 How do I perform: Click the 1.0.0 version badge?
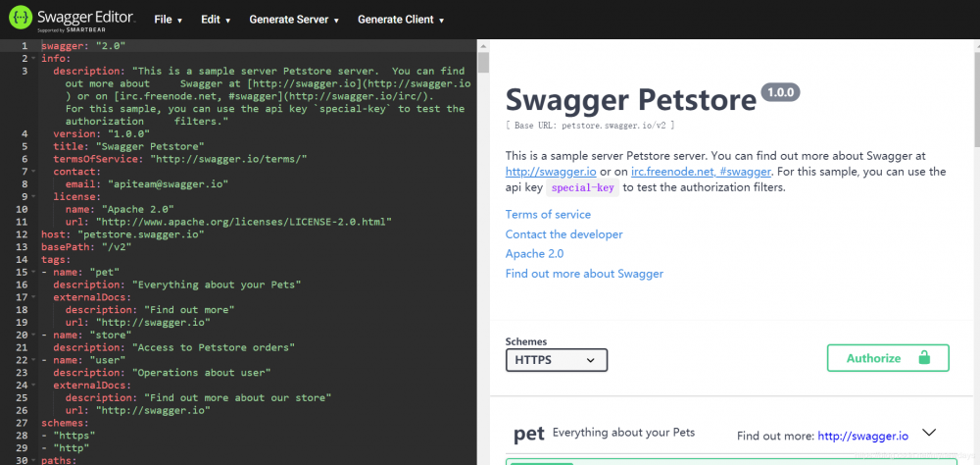(780, 93)
